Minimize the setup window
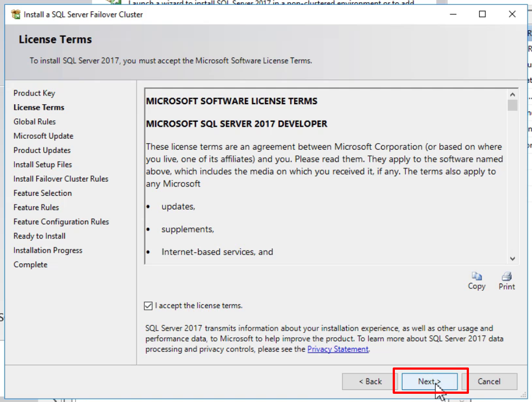This screenshot has width=532, height=402. pos(453,14)
